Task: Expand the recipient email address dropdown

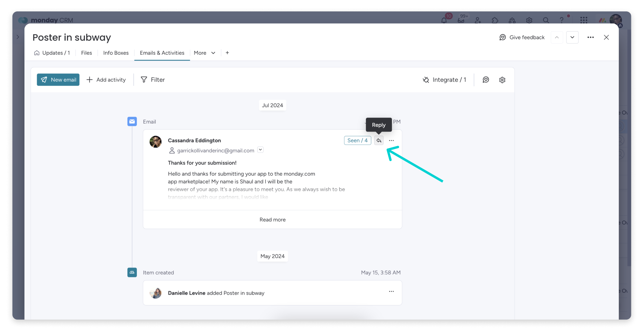Action: tap(260, 150)
